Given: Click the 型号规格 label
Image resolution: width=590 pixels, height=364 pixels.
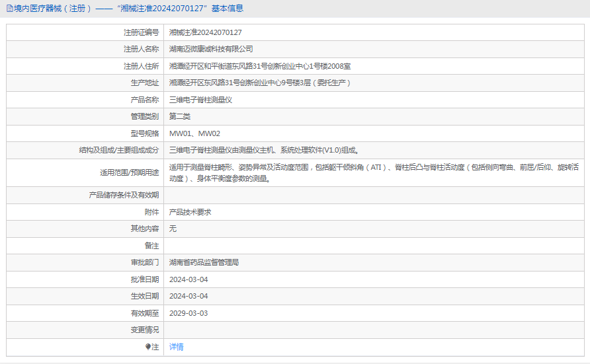Looking at the screenshot, I should 145,133.
